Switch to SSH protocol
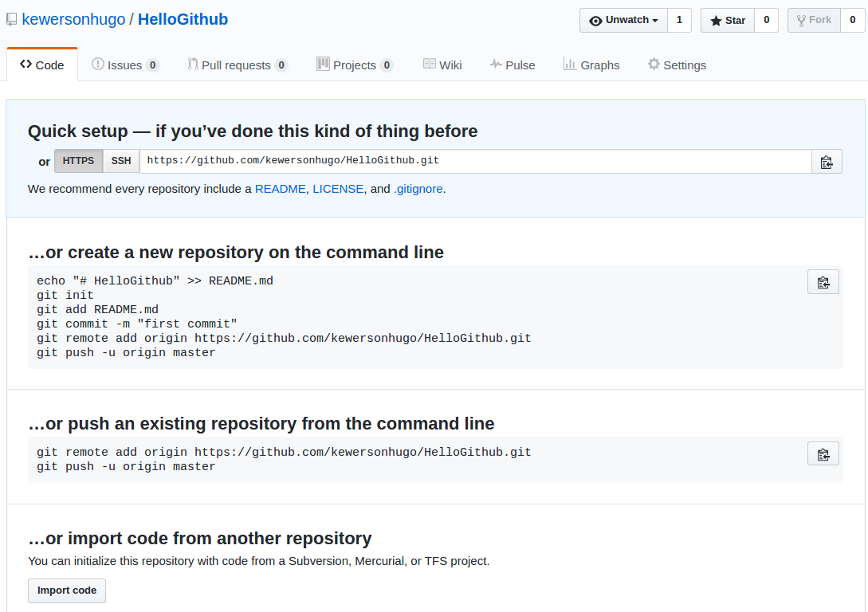The width and height of the screenshot is (868, 612). (x=120, y=161)
